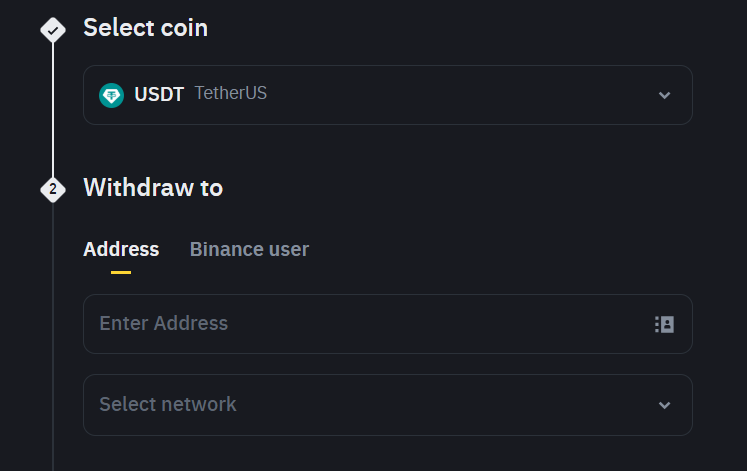This screenshot has width=747, height=471.
Task: Click the USDT Tether coin logo
Action: 111,95
